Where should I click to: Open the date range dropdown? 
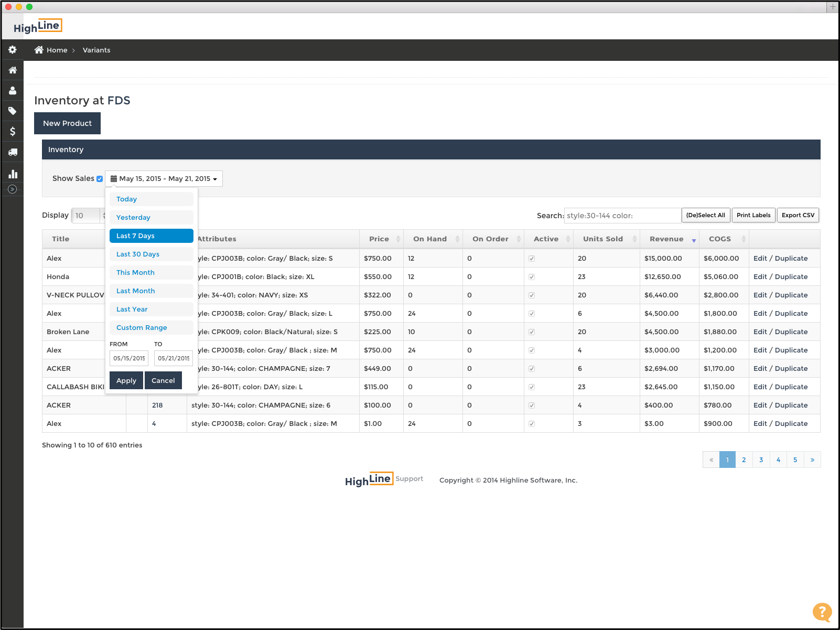click(164, 179)
